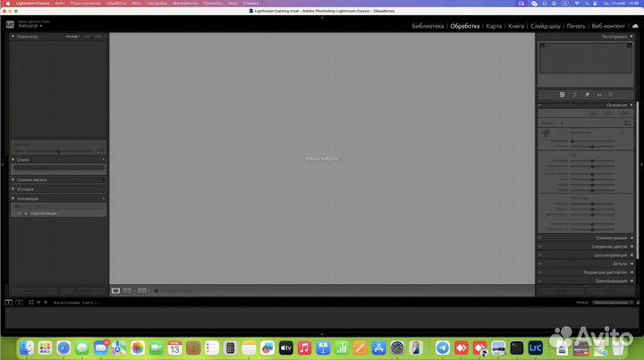Collapse the История panel

click(13, 189)
